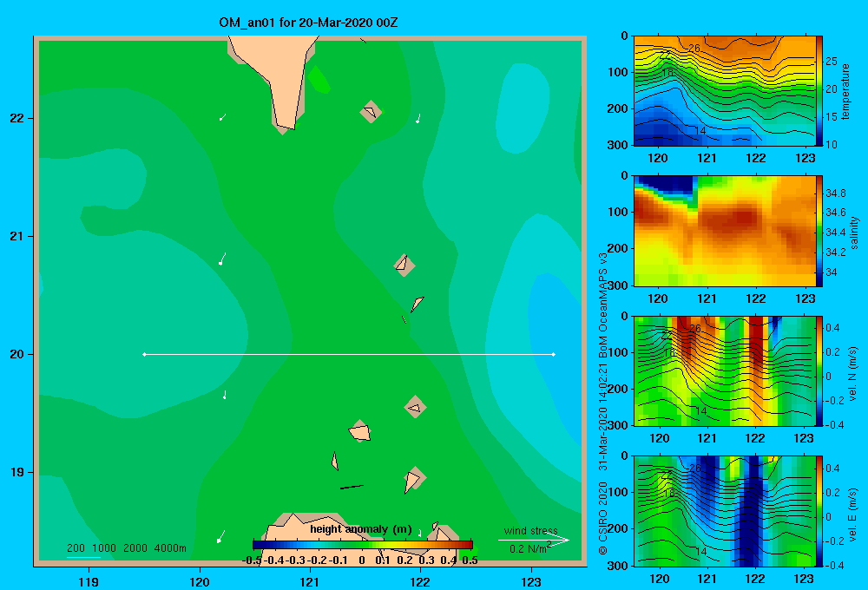Click the island near 19.35N 121.45E

pos(360,430)
